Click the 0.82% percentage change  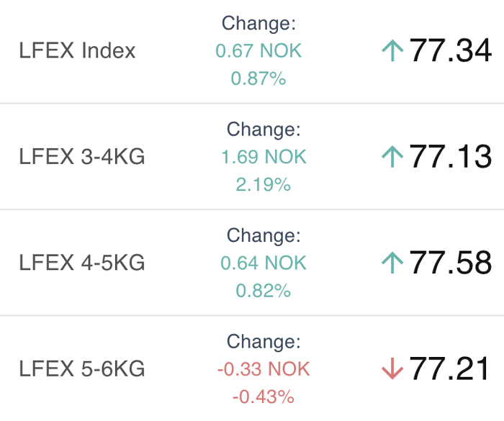point(264,291)
